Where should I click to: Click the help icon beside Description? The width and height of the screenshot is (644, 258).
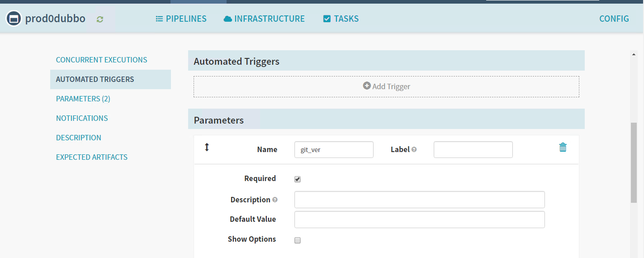click(x=275, y=200)
